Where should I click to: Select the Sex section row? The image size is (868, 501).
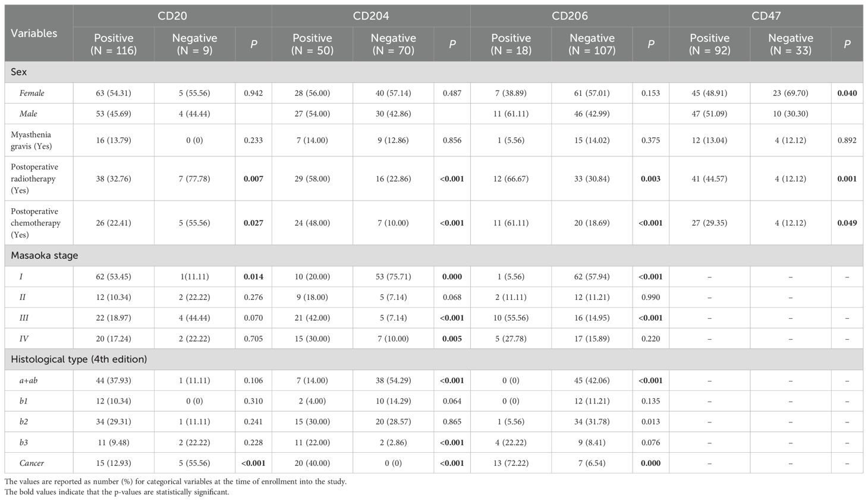[19, 72]
